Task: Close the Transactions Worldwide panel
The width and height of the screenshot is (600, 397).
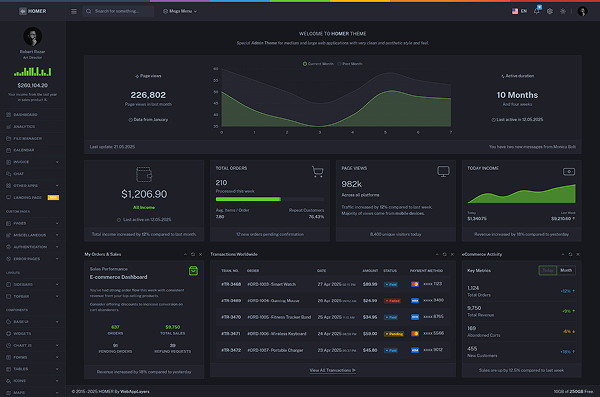Action: click(452, 254)
